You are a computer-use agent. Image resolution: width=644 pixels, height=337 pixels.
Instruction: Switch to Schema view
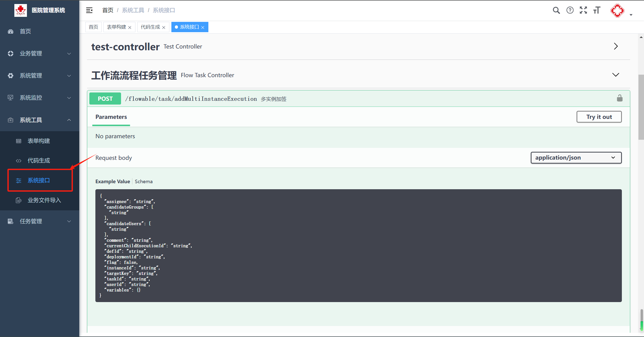coord(143,181)
